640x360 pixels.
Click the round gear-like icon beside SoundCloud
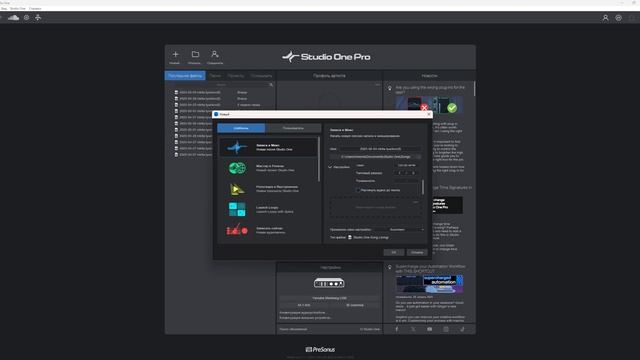(27, 18)
